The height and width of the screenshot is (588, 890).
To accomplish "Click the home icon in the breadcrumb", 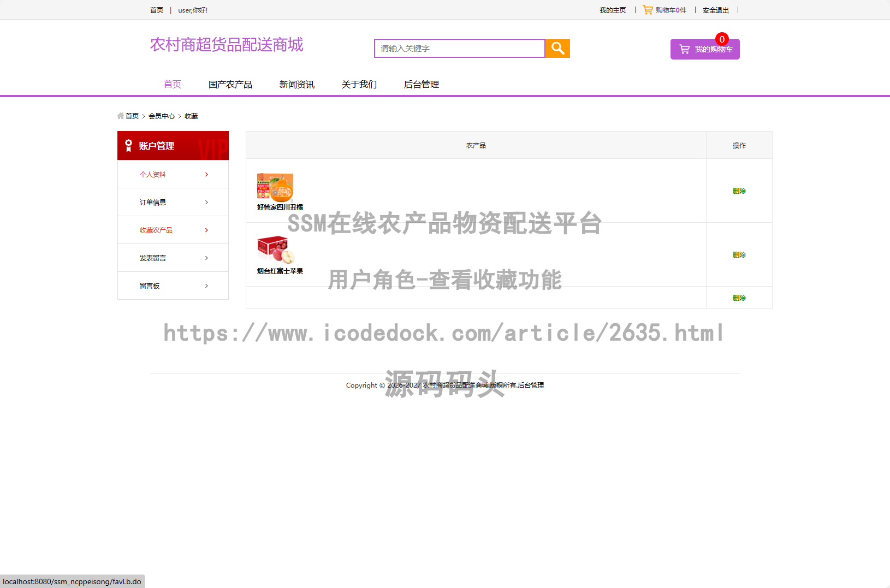I will (x=120, y=116).
